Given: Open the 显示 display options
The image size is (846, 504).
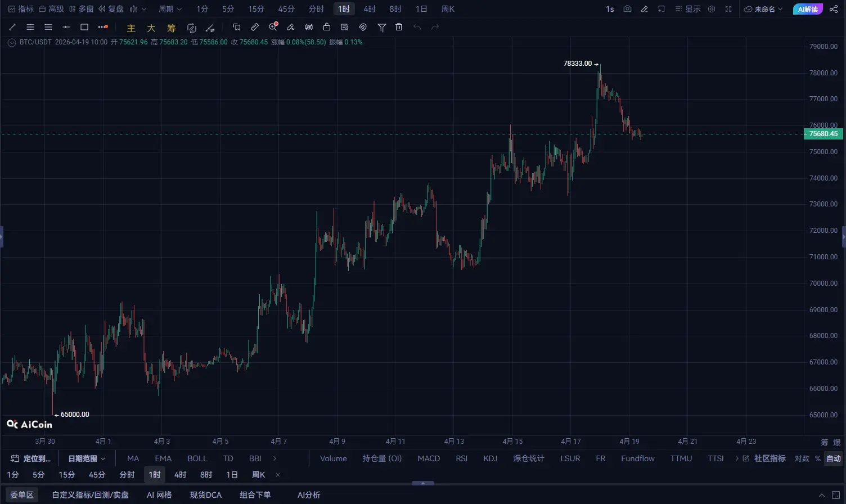Looking at the screenshot, I should 688,9.
